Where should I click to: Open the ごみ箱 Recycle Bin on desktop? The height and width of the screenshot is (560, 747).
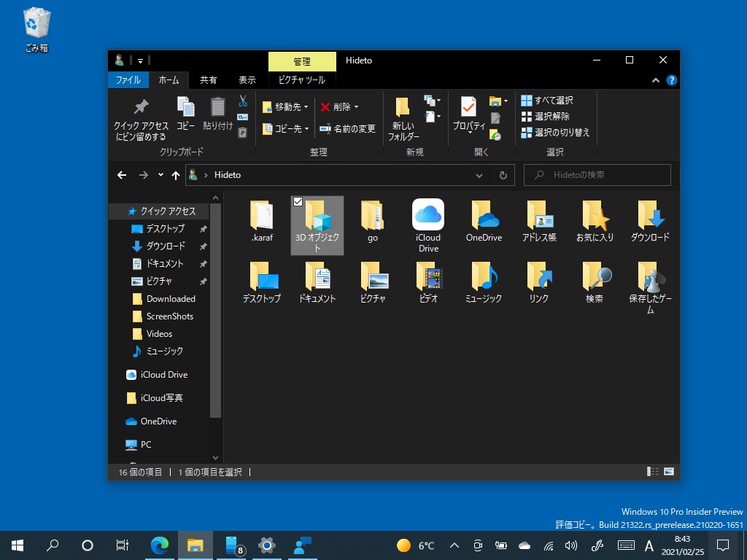coord(36,29)
